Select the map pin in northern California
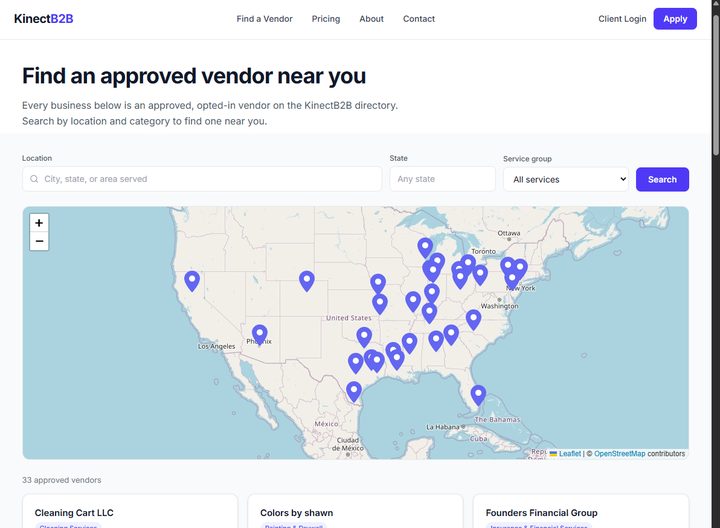 click(192, 281)
